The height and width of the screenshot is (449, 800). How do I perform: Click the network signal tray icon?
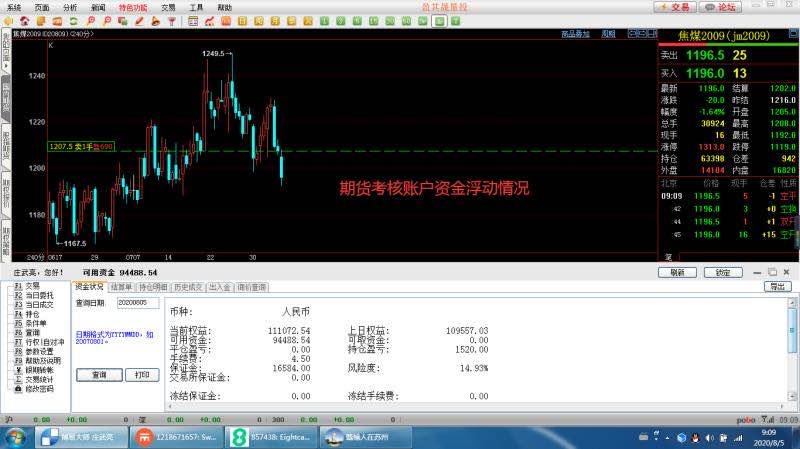click(738, 438)
